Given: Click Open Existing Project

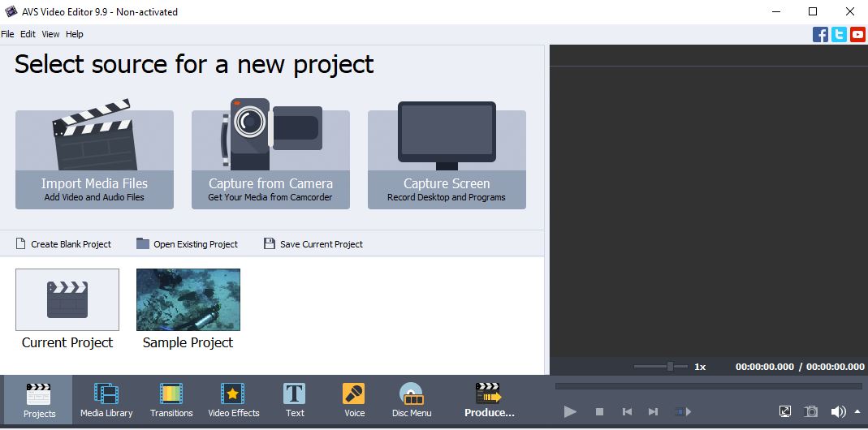Looking at the screenshot, I should click(x=187, y=244).
